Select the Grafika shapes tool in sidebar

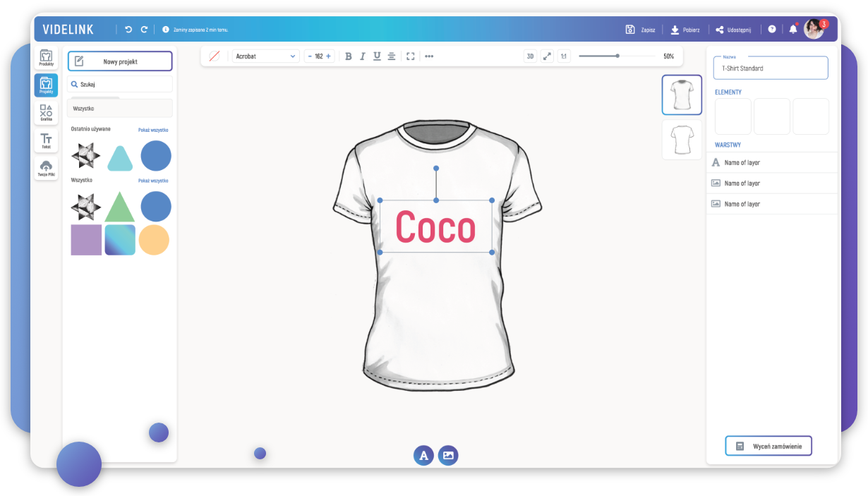point(46,112)
